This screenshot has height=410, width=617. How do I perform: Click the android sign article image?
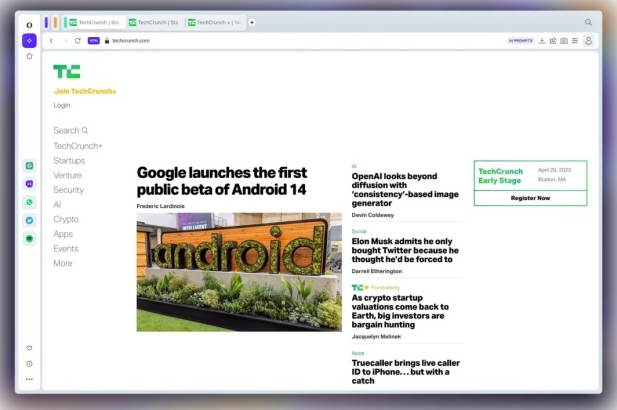tap(239, 272)
